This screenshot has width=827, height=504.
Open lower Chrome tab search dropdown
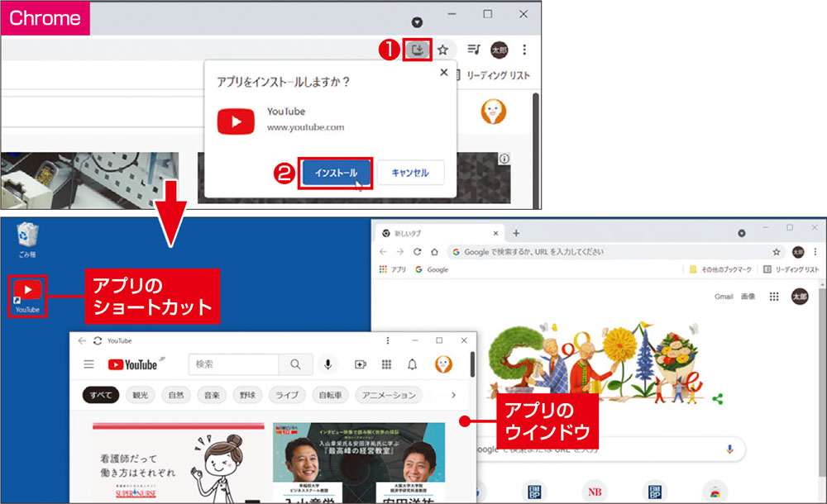click(x=742, y=233)
